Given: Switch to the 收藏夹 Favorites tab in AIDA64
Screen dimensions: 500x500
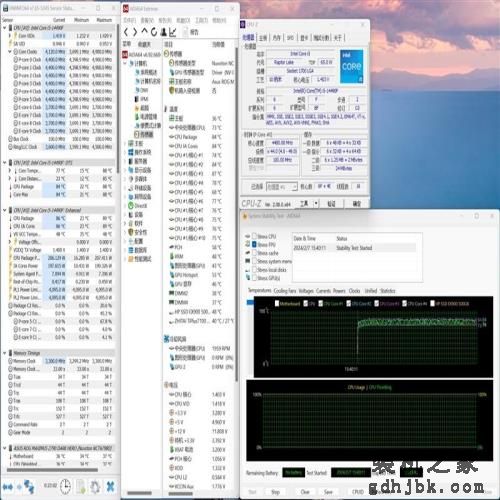Looking at the screenshot, I should [x=144, y=44].
